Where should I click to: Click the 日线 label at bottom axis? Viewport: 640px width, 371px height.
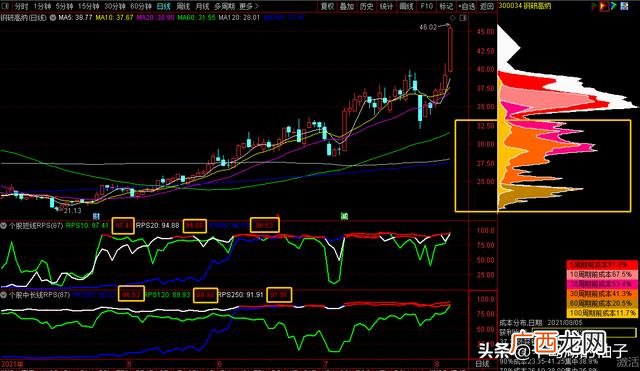pos(482,364)
